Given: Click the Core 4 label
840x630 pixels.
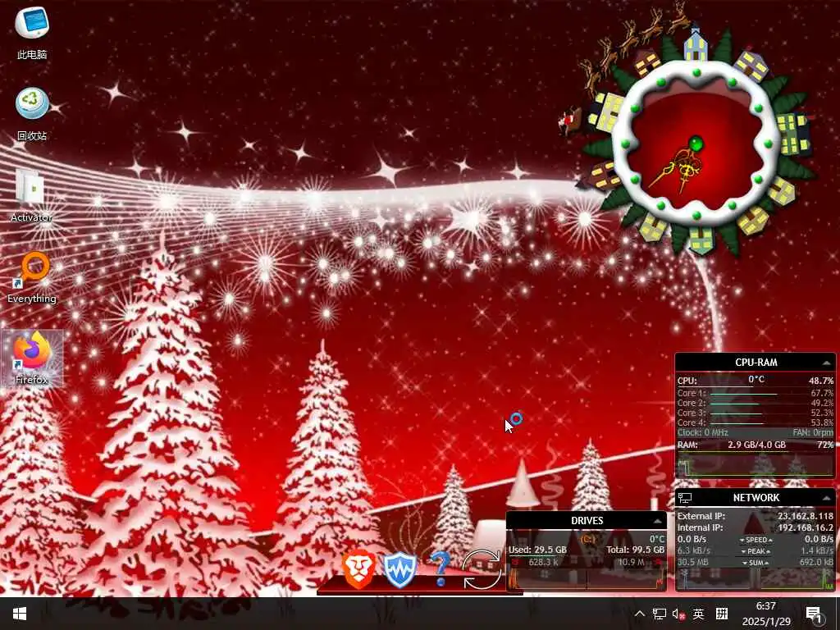Looking at the screenshot, I should pyautogui.click(x=692, y=422).
